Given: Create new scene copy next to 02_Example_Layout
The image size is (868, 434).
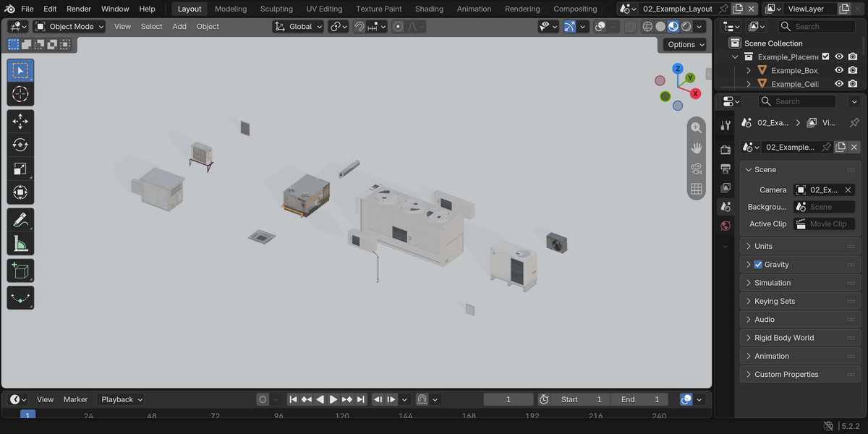Looking at the screenshot, I should point(737,9).
